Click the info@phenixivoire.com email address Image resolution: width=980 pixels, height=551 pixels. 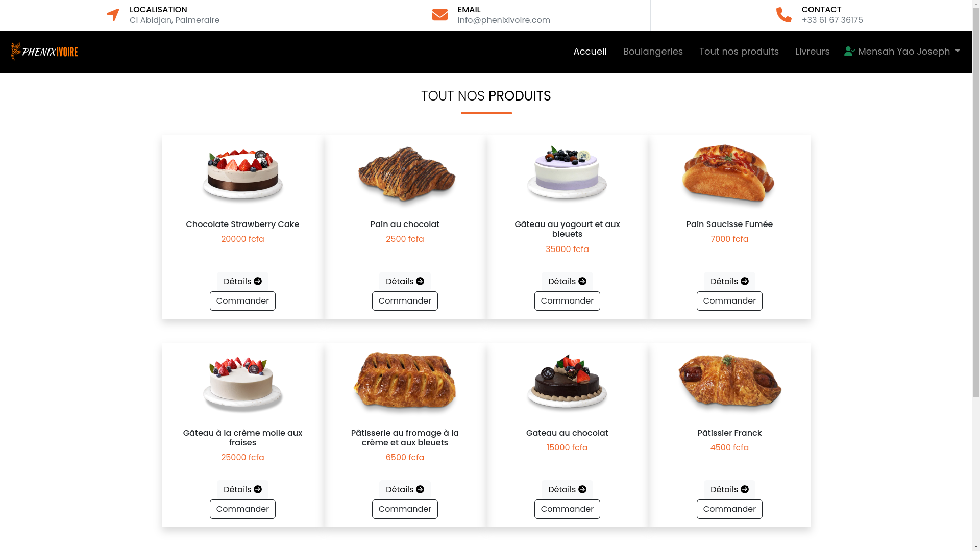pos(503,20)
